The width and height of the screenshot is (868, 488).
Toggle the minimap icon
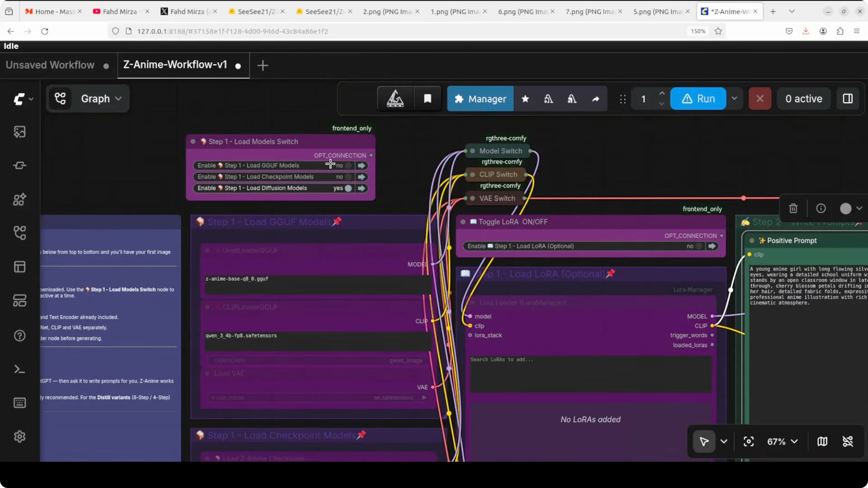(822, 441)
